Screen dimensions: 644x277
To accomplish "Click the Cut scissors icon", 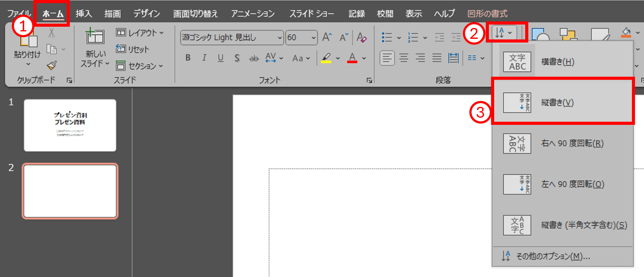I will click(52, 33).
